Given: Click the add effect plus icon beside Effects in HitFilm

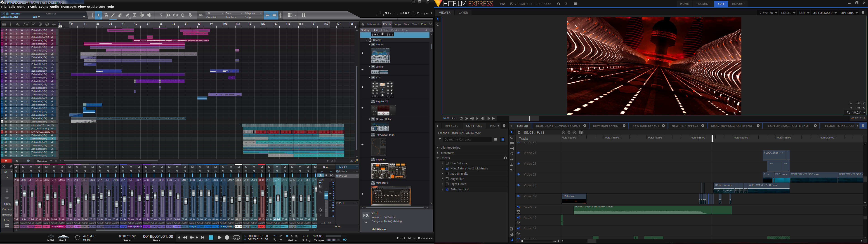Looking at the screenshot, I should click(505, 158).
